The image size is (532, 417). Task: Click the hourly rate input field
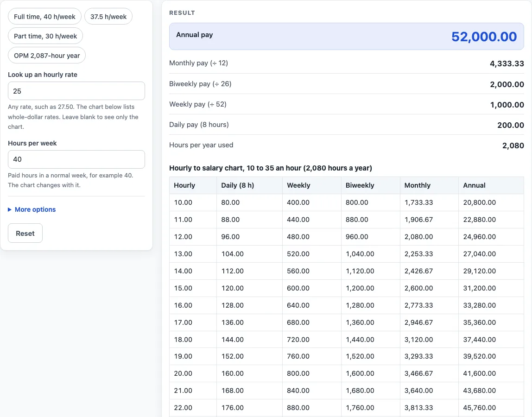click(76, 91)
